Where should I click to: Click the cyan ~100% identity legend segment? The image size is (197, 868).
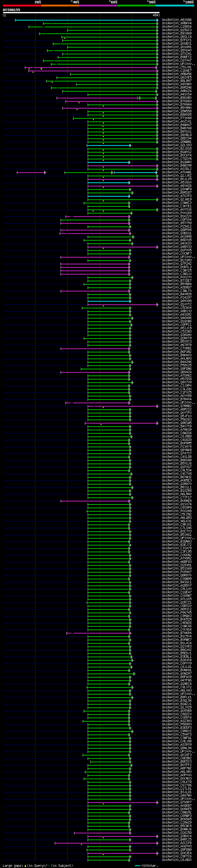(x=175, y=6)
